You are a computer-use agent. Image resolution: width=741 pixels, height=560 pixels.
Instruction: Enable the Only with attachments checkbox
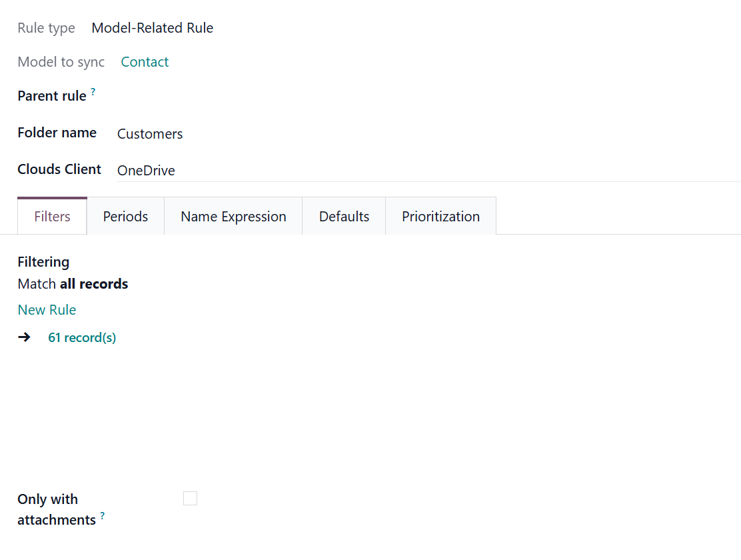point(190,499)
